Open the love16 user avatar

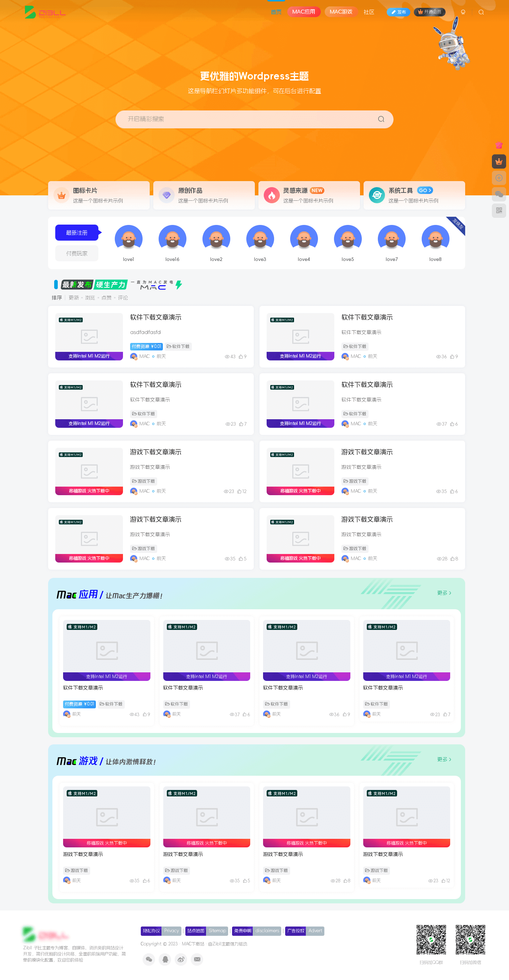pyautogui.click(x=172, y=239)
